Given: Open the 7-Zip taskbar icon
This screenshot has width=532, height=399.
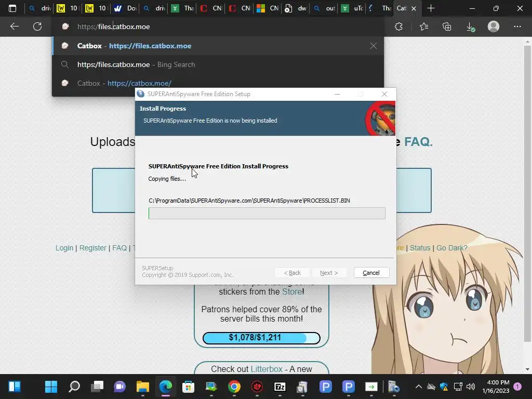Looking at the screenshot, I should (280, 387).
